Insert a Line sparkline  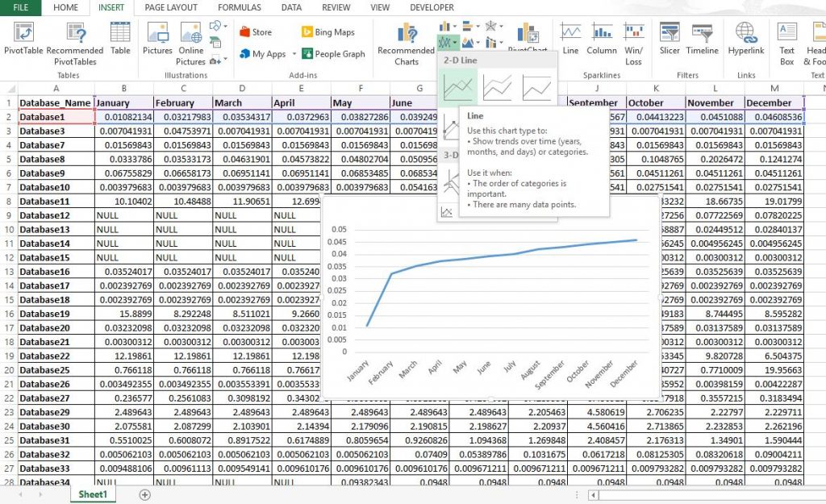tap(570, 35)
